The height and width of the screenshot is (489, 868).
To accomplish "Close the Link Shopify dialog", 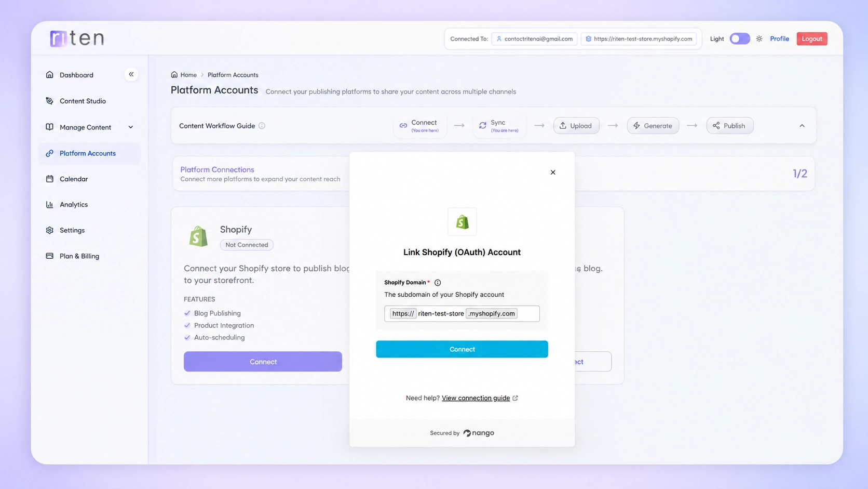I will click(x=553, y=173).
